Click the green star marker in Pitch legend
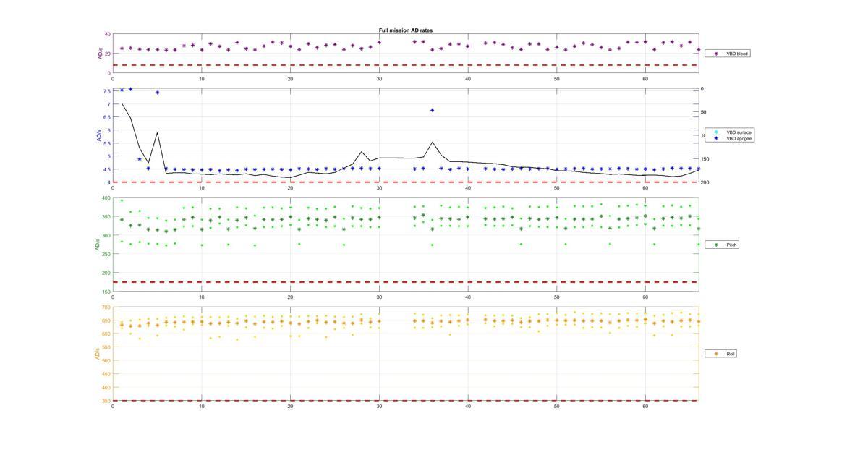This screenshot has height=450, width=868. pyautogui.click(x=716, y=245)
